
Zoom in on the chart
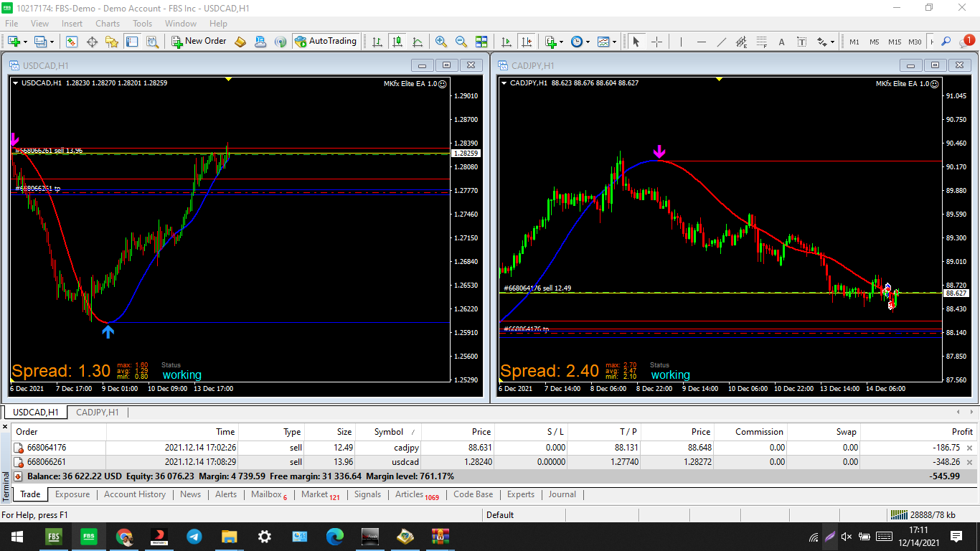[x=441, y=42]
